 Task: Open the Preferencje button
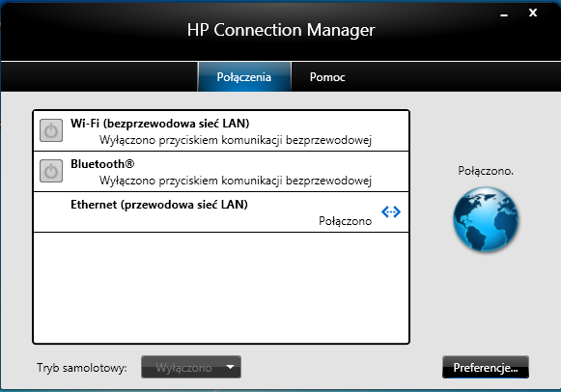[486, 367]
